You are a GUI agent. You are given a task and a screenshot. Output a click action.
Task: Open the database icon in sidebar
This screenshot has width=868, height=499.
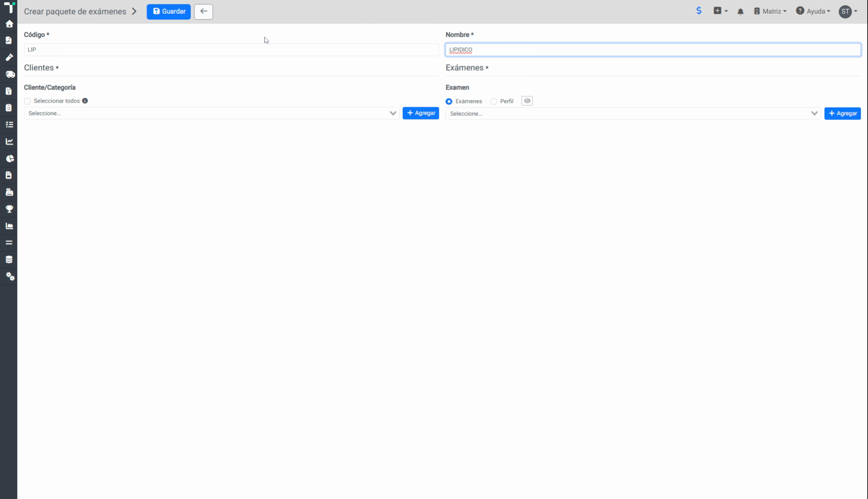9,259
